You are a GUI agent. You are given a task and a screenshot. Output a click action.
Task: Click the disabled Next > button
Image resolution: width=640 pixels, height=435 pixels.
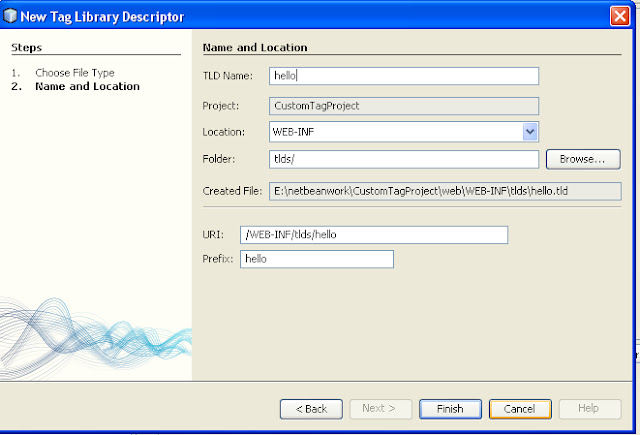point(380,409)
